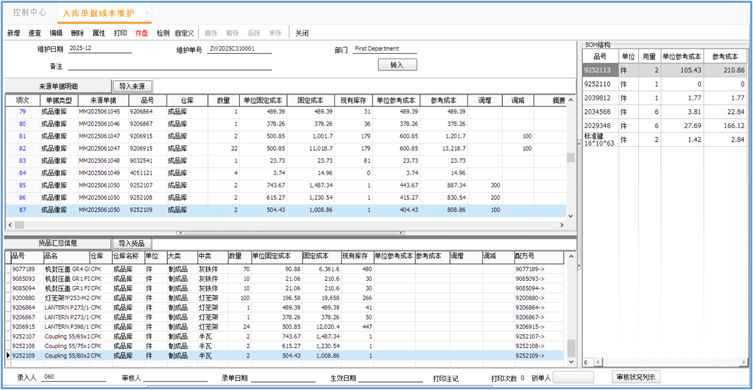Open the 自定义 toolbar item
This screenshot has width=753, height=390.
[184, 33]
